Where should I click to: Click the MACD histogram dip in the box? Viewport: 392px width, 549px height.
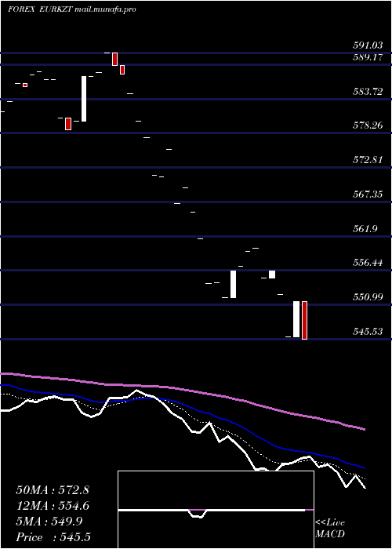pos(197,514)
